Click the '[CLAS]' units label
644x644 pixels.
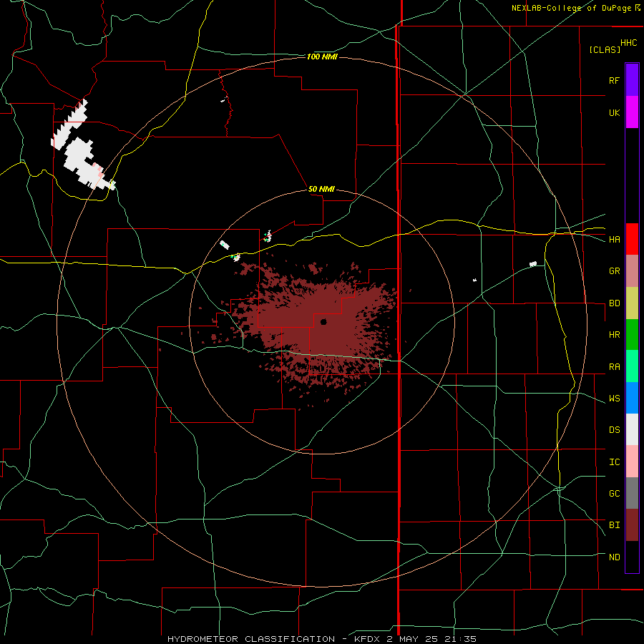[x=605, y=49]
